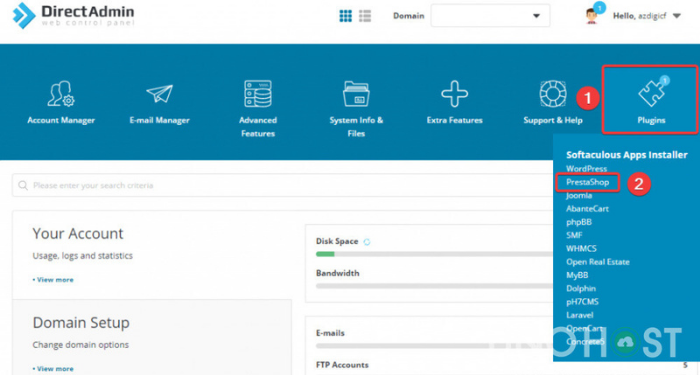Image resolution: width=700 pixels, height=375 pixels.
Task: Click the Account Manager label
Action: (x=61, y=120)
